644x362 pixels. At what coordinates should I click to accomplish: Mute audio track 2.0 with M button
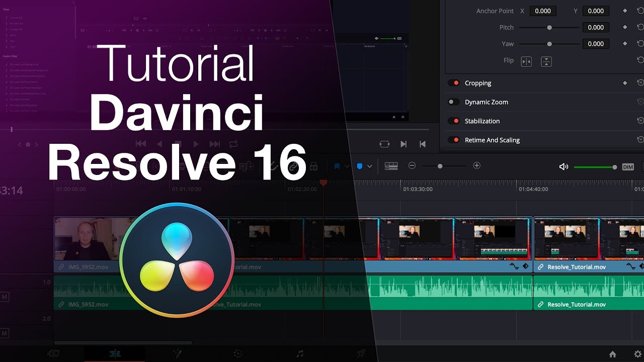click(x=5, y=333)
